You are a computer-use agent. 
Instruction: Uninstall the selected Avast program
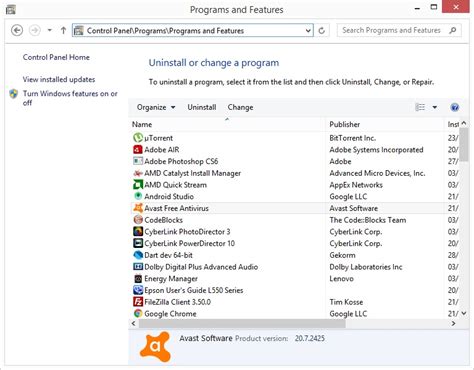tap(202, 107)
